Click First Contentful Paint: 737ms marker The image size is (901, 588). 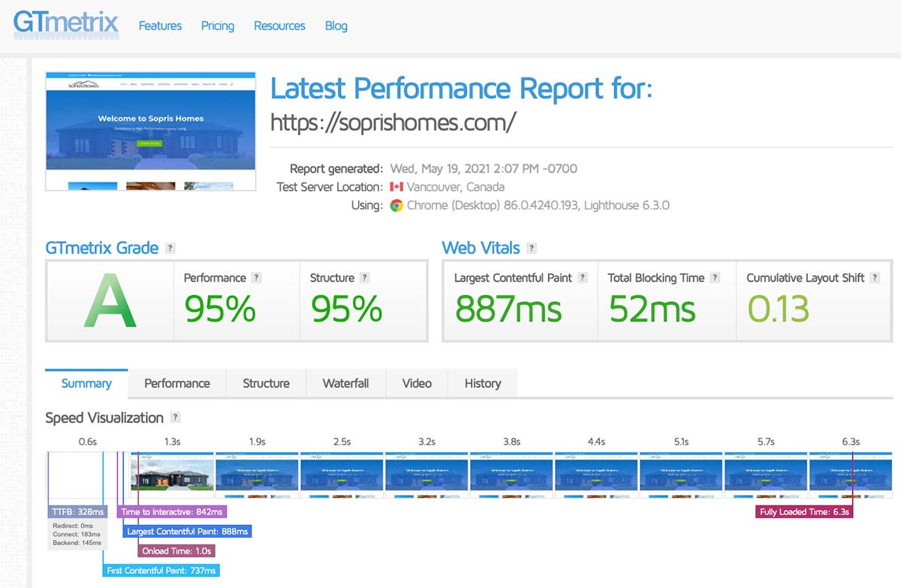(161, 570)
